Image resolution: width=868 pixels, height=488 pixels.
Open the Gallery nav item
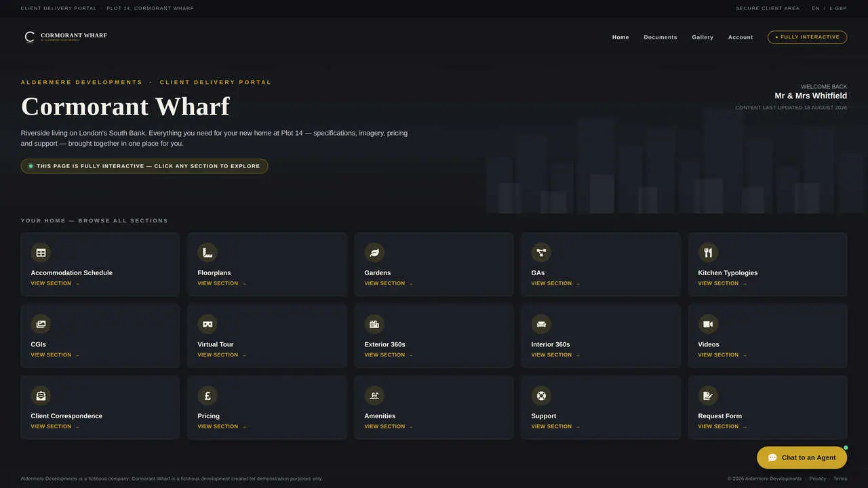click(703, 37)
